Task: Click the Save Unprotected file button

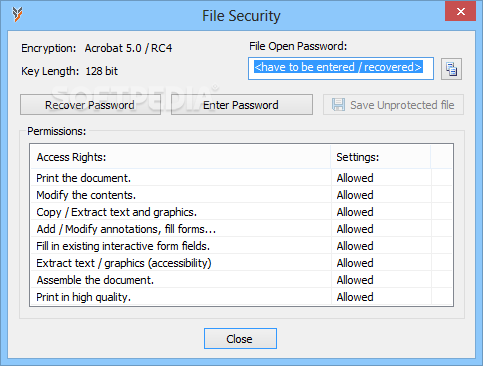Action: 393,105
